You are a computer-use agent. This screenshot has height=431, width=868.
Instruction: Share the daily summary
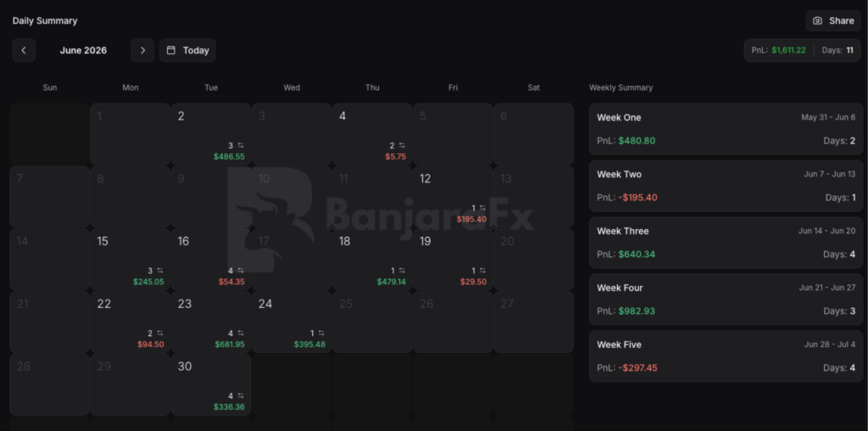pos(833,20)
